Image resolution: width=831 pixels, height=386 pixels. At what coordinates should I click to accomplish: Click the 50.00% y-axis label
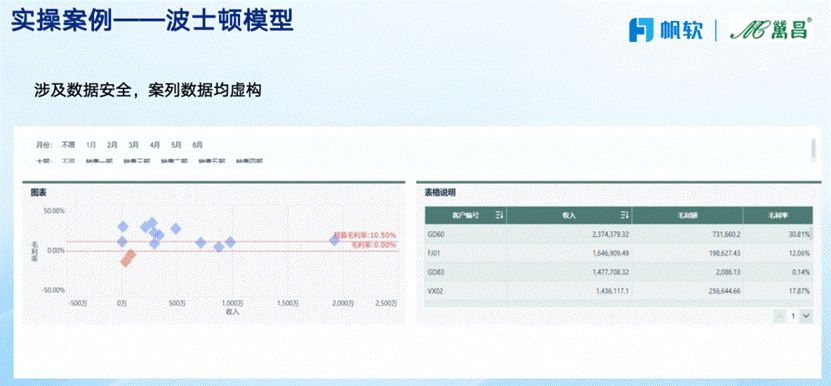[54, 210]
